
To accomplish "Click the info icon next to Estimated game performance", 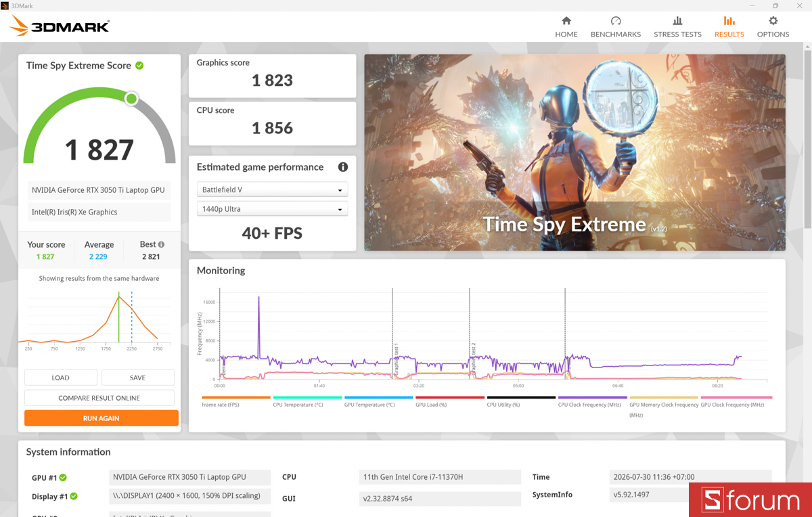I will [343, 167].
